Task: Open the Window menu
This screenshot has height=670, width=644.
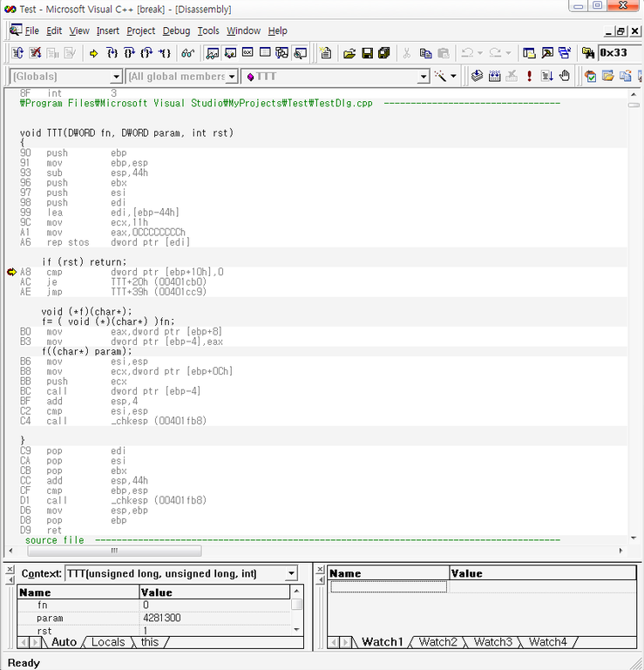Action: [x=244, y=30]
